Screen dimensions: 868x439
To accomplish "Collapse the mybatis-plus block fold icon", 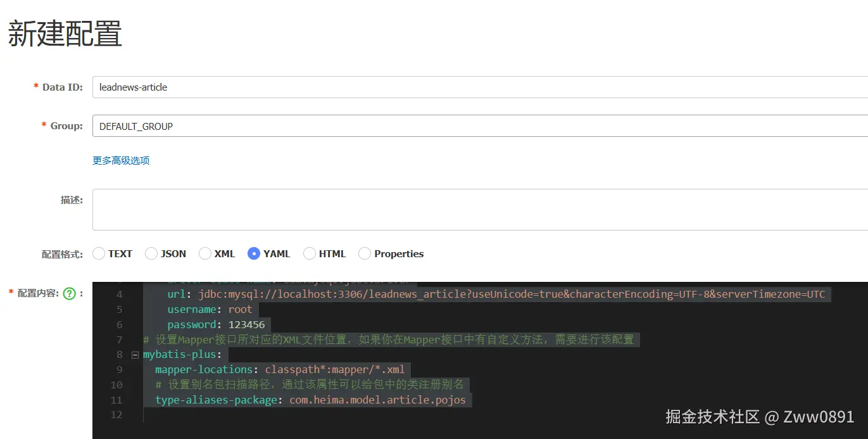I will pos(135,355).
